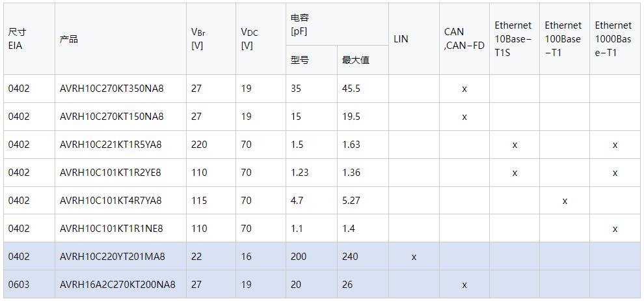Click the 0603 size cell
This screenshot has height=301, width=644.
point(19,285)
